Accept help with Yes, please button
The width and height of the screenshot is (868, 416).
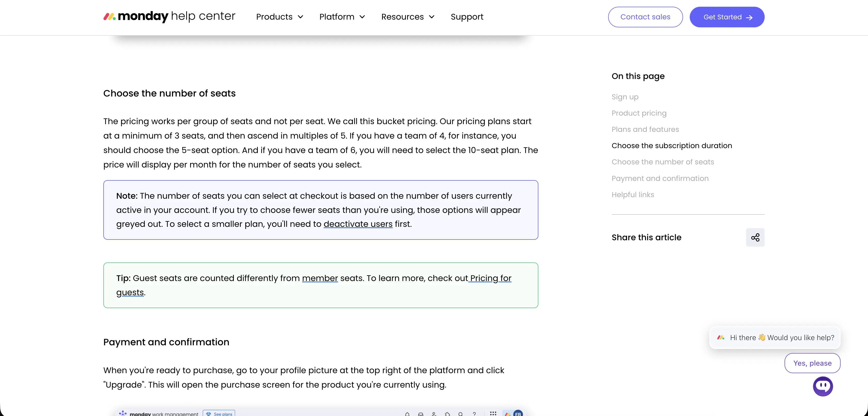[x=812, y=363]
